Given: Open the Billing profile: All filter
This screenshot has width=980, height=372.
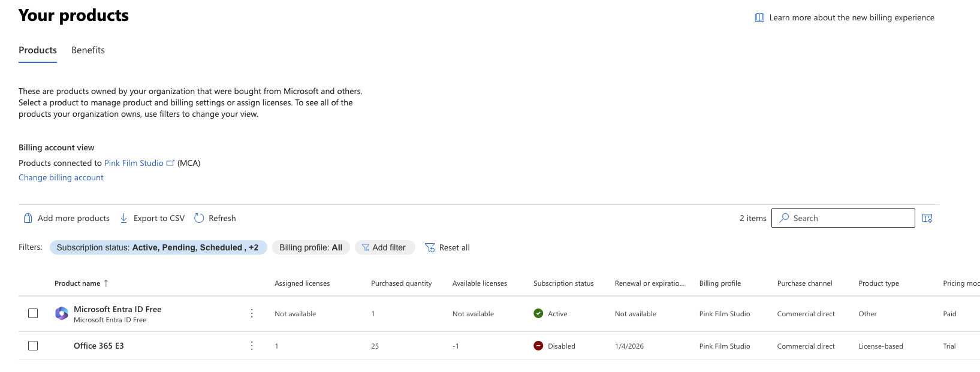Looking at the screenshot, I should 310,247.
